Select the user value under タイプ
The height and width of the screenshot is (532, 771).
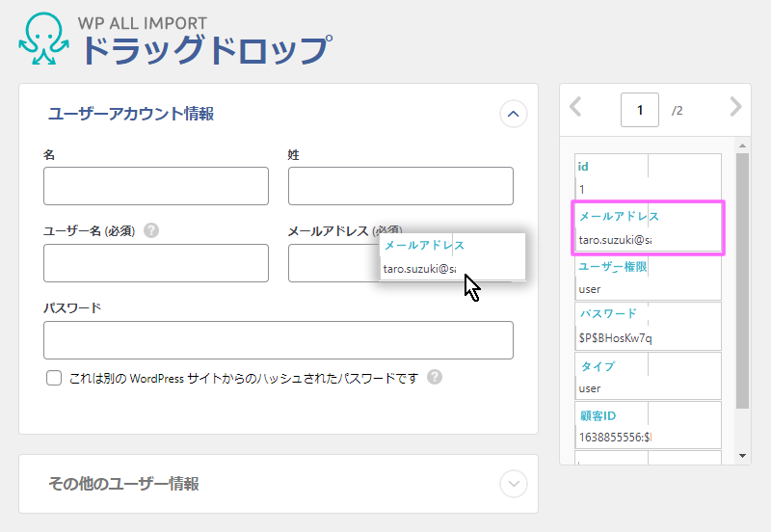(x=590, y=388)
